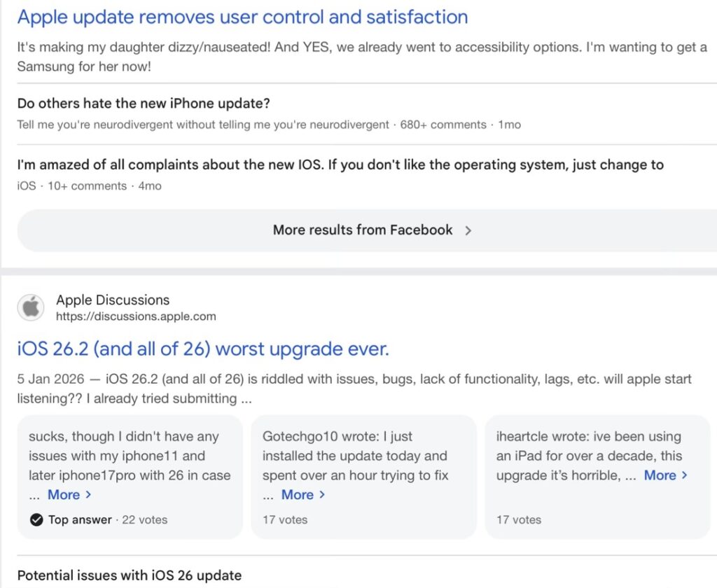
Task: Open "iOS 26.2 worst upgrade ever" thread
Action: coord(202,349)
